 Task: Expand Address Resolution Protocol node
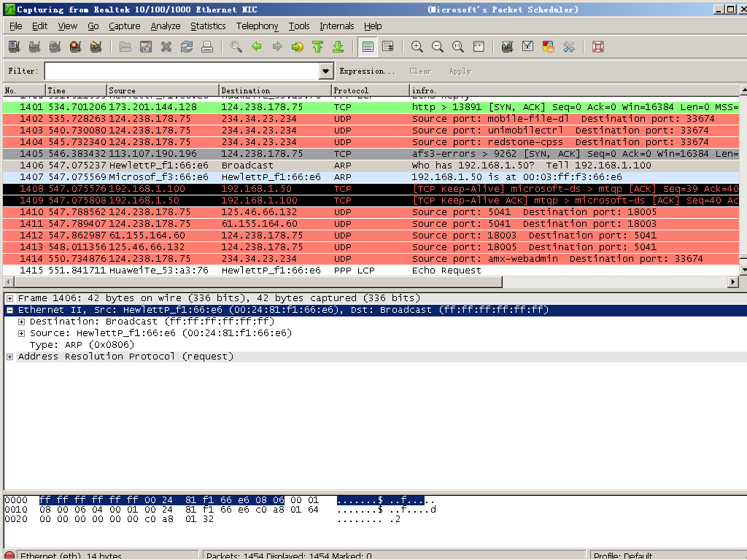pos(9,357)
